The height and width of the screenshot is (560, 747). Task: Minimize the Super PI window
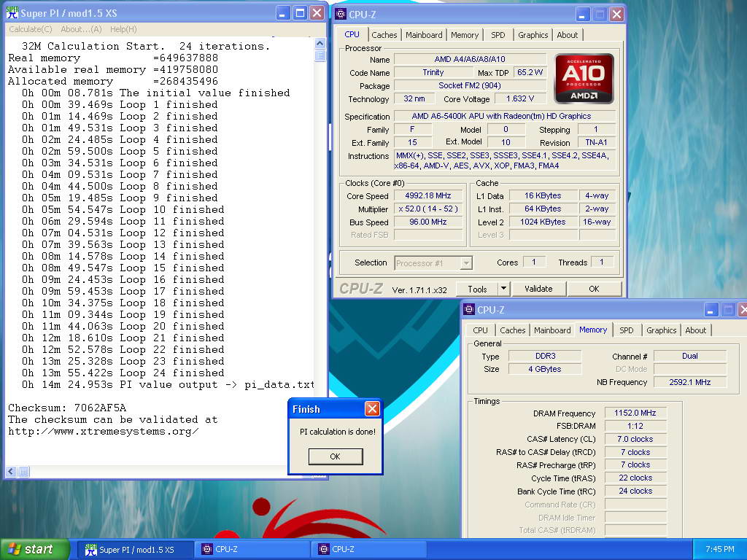[x=282, y=13]
